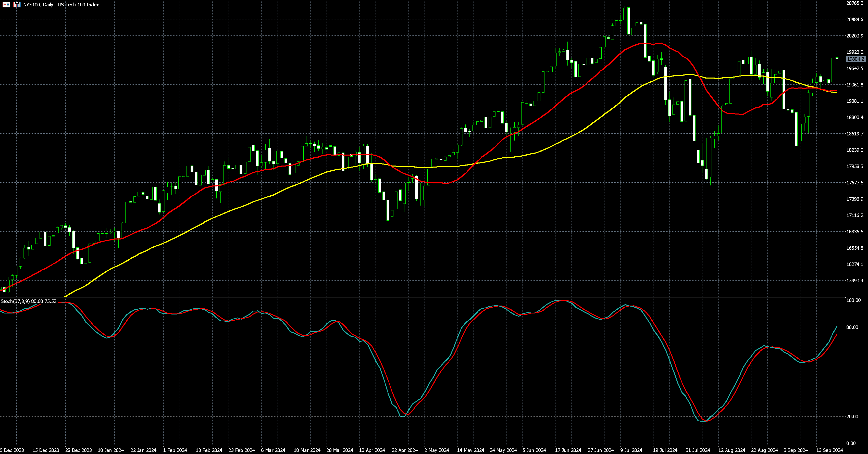
Task: Click the stochastic 80.00 level label
Action: [x=852, y=327]
